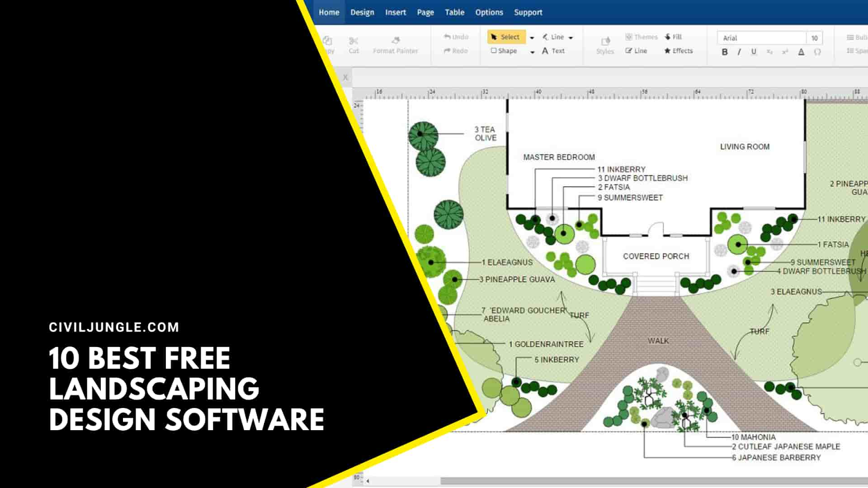868x488 pixels.
Task: Switch to the Table tab
Action: coord(454,12)
